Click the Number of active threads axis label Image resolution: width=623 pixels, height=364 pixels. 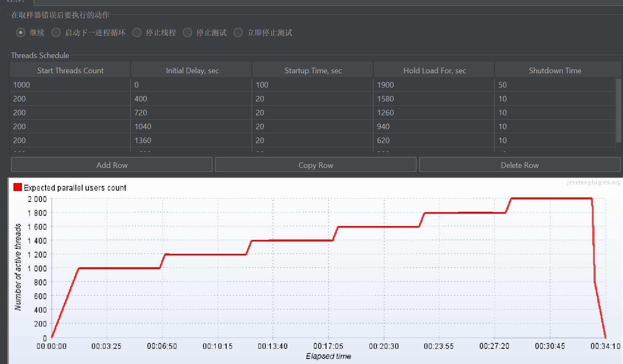(18, 267)
